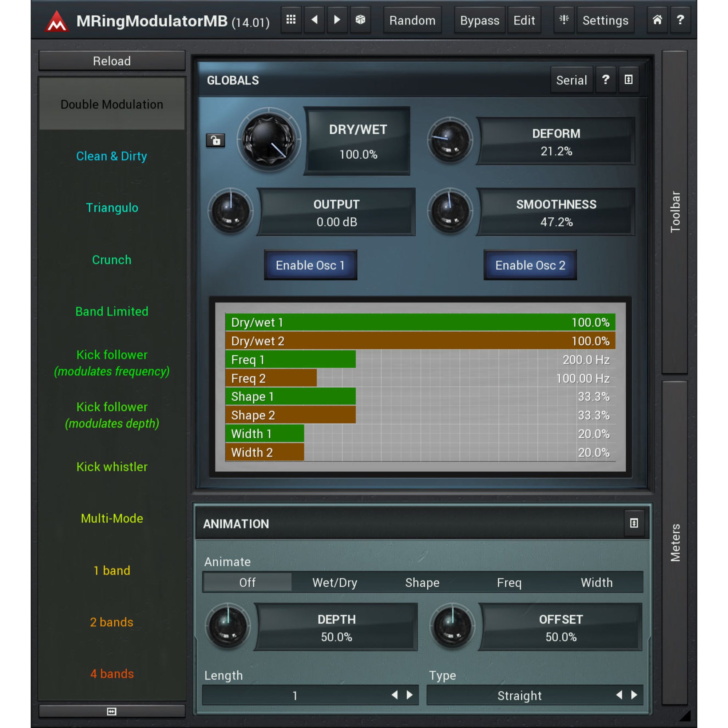Set Animate to Wet/Dry
This screenshot has height=728, width=728.
coord(335,582)
